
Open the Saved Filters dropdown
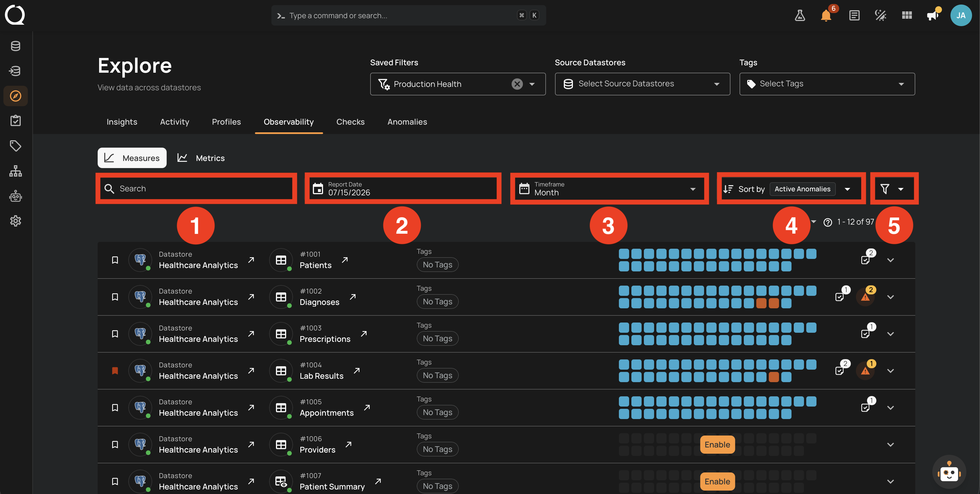[x=532, y=84]
